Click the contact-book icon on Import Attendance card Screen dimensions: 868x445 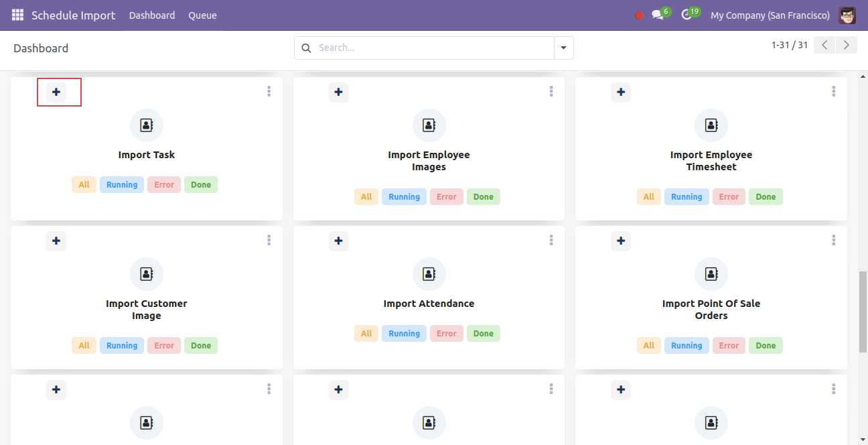coord(429,274)
